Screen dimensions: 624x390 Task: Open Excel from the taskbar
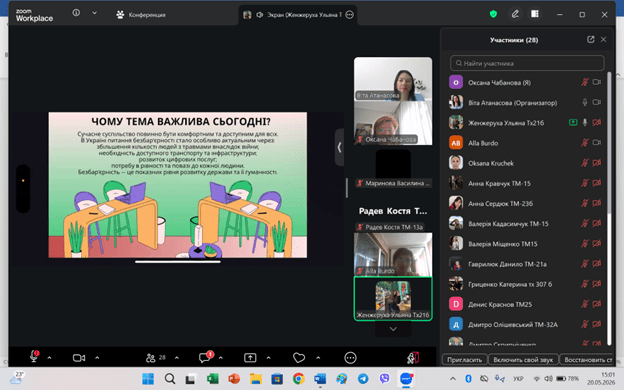tap(213, 379)
